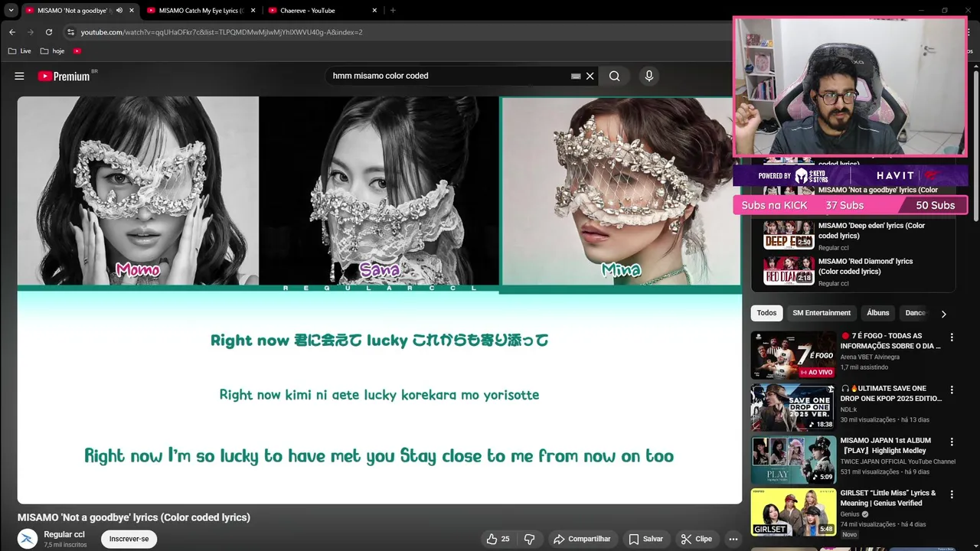Share video via Compartilhar button
This screenshot has height=551, width=980.
click(x=582, y=539)
